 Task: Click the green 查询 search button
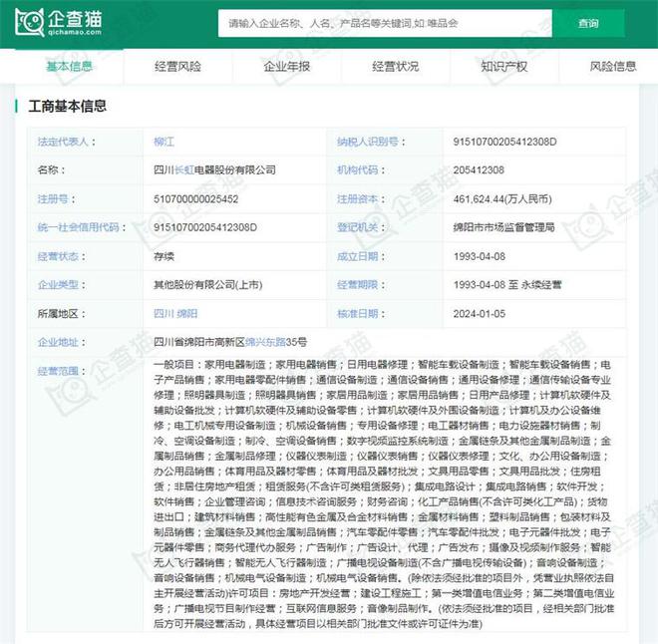tap(588, 23)
